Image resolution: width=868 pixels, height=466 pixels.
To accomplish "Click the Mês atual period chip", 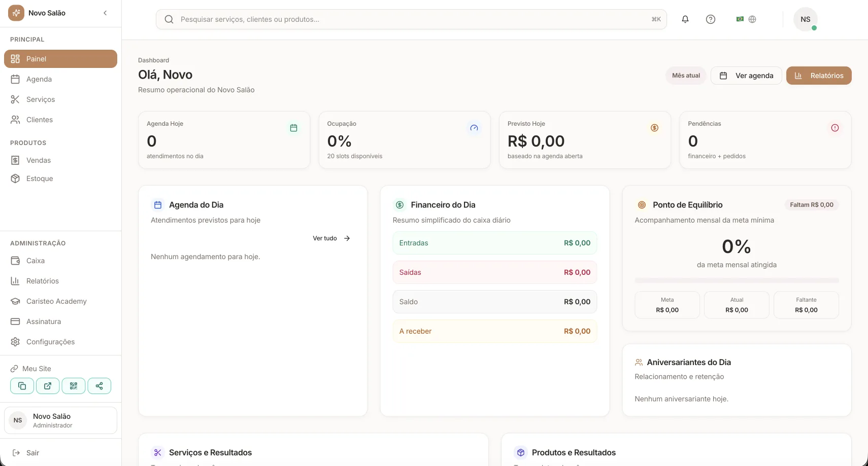I will point(686,76).
